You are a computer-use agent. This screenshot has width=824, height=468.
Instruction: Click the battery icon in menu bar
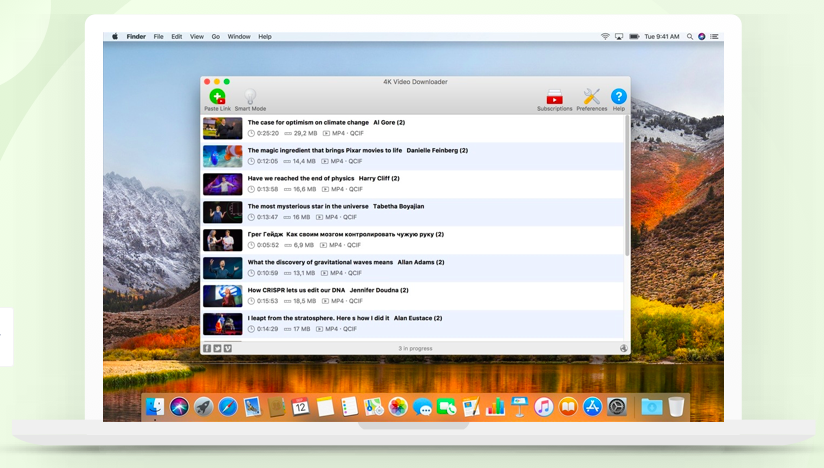(634, 37)
